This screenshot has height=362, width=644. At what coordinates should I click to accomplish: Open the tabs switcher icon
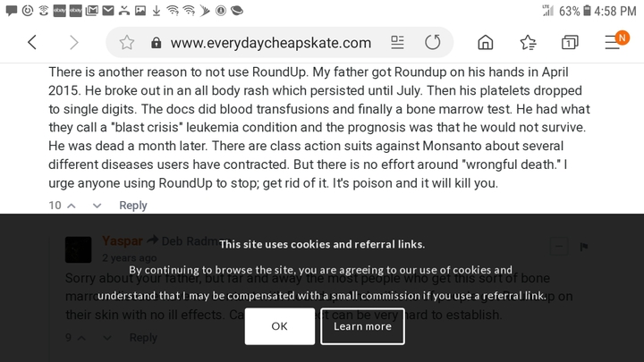[570, 42]
